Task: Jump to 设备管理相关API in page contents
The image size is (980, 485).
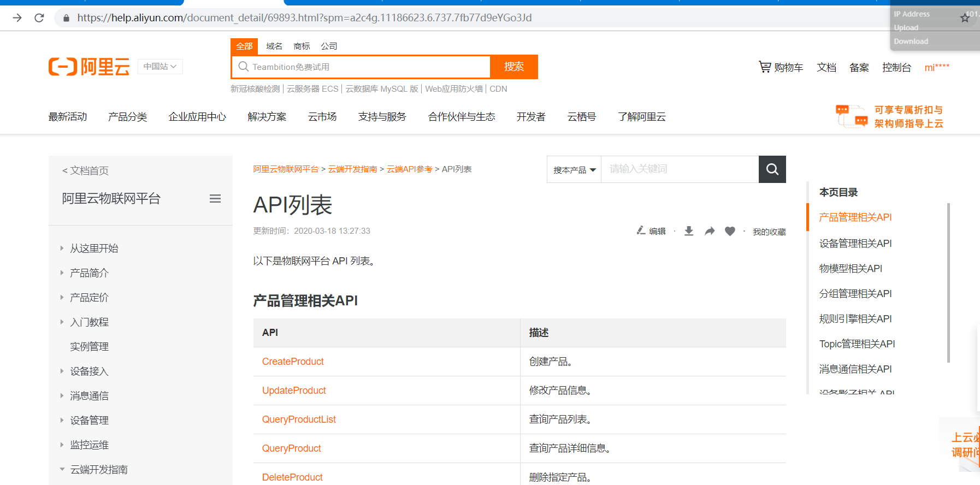Action: 855,244
